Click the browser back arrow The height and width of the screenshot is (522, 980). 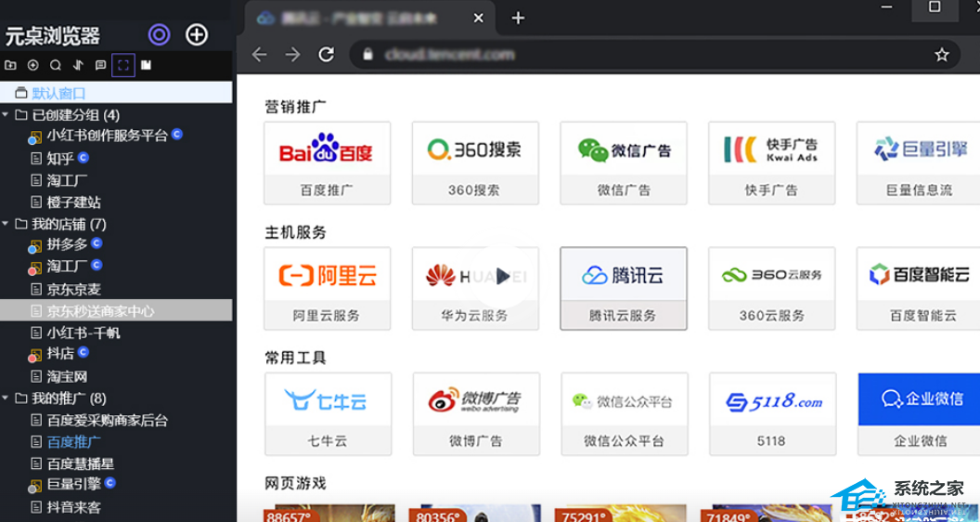pyautogui.click(x=259, y=55)
